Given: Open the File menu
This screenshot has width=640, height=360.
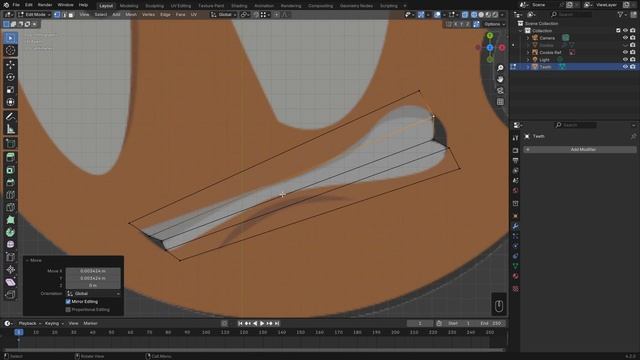Looking at the screenshot, I should point(16,5).
